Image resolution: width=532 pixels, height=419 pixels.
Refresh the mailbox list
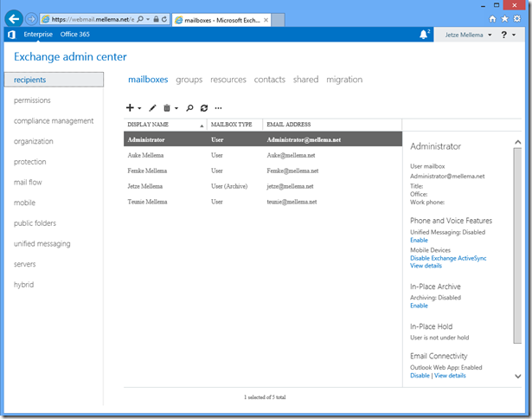[x=203, y=108]
